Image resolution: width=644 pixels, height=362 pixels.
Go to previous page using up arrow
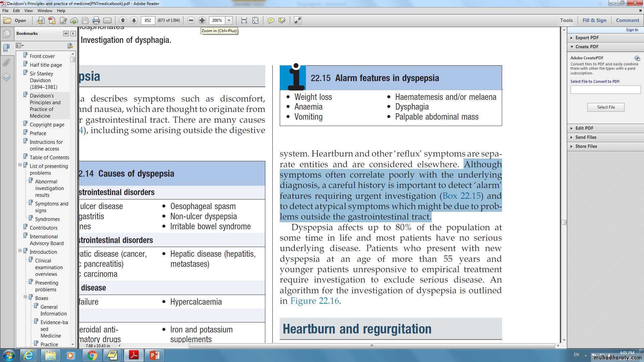[x=123, y=20]
